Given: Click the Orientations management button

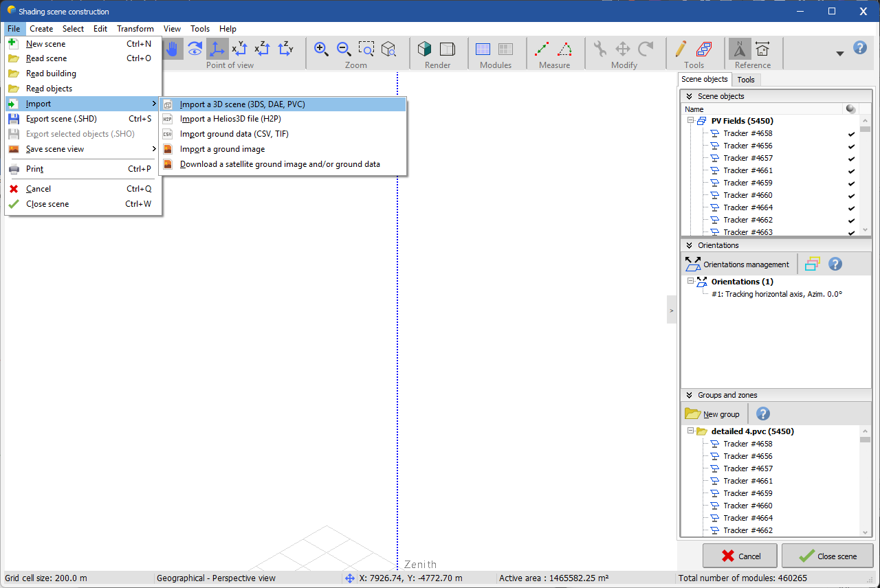Looking at the screenshot, I should coord(737,264).
